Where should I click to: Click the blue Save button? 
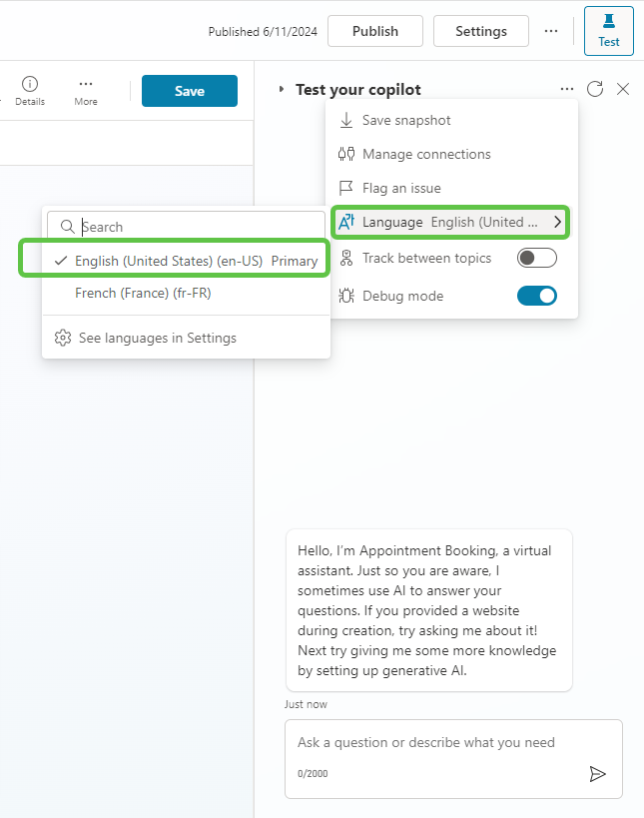(190, 91)
